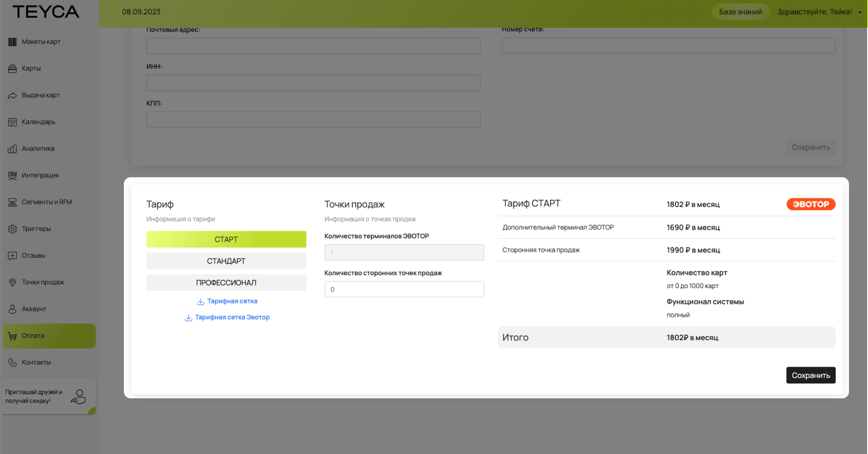Open the Тарифная сетка Эвотор link
The image size is (868, 454).
(232, 317)
